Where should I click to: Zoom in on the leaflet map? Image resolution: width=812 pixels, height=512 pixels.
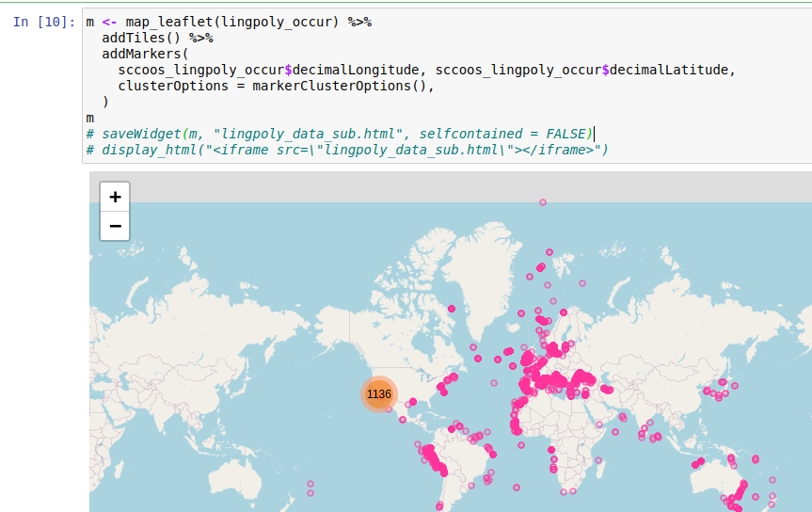pos(115,197)
